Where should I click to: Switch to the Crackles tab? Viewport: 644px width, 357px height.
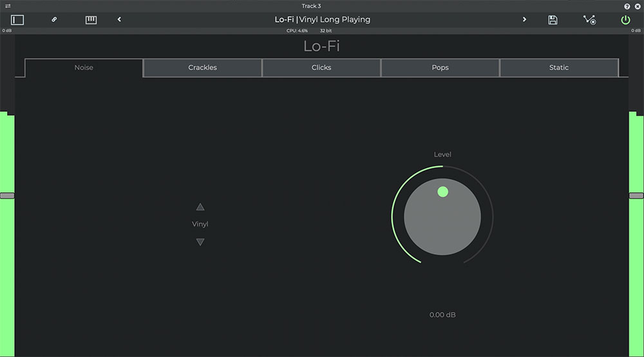tap(202, 68)
